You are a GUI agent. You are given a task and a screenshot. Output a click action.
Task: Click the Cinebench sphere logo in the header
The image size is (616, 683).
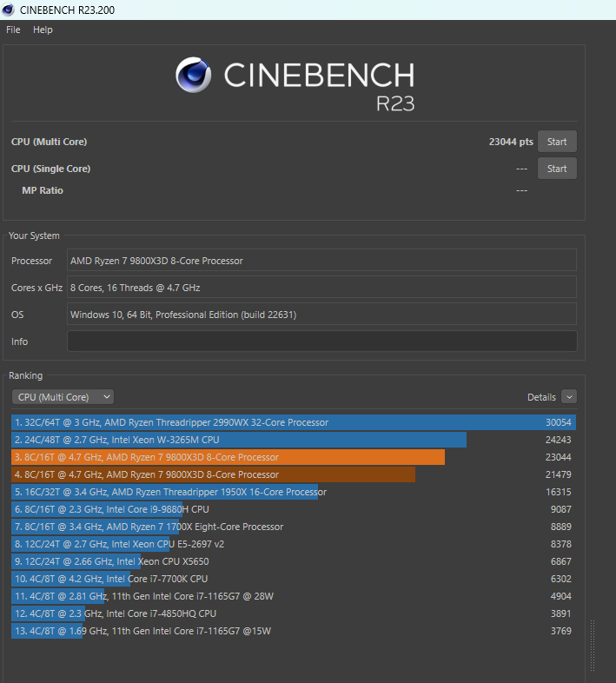point(194,76)
